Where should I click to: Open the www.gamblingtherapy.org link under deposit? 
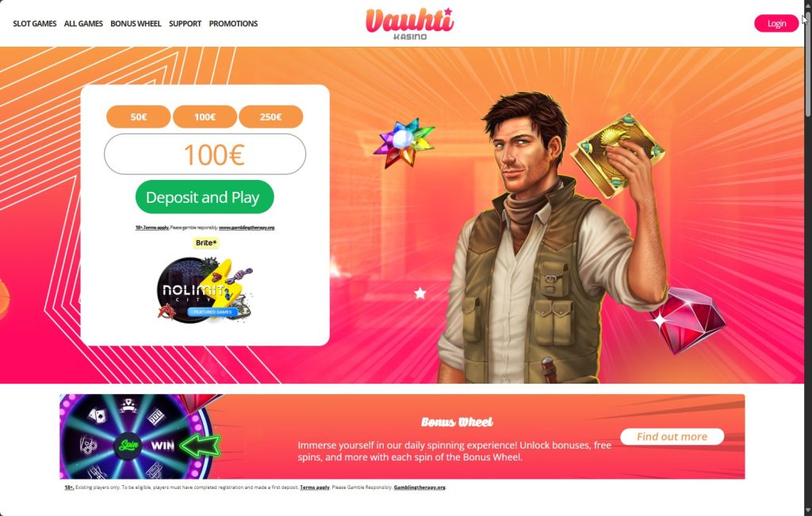click(x=247, y=227)
